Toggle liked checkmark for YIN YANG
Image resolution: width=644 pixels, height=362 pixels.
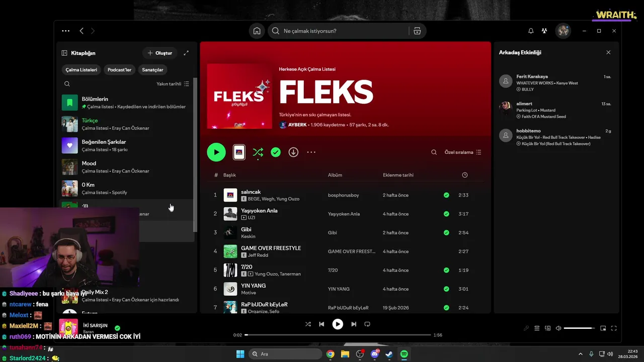tap(446, 289)
